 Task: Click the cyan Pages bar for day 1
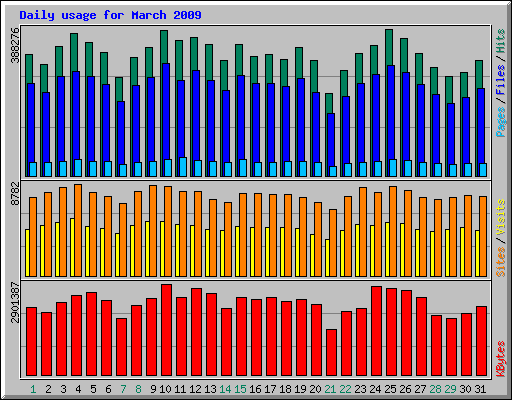[x=33, y=169]
